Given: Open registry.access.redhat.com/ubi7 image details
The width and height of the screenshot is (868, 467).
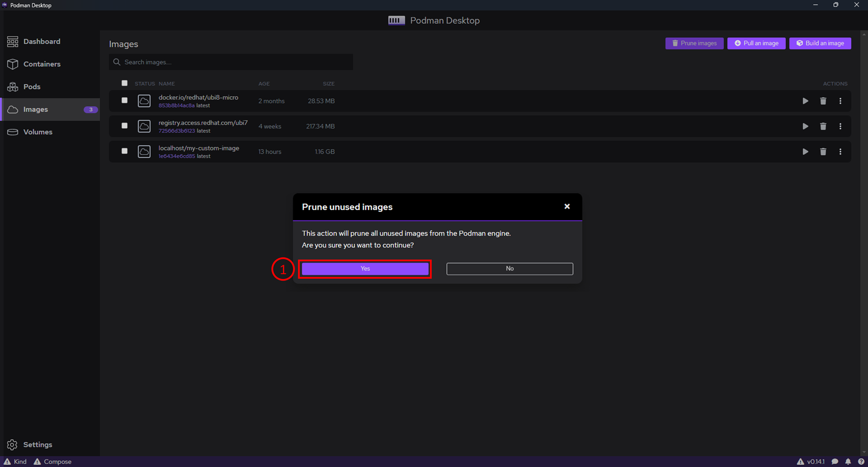Looking at the screenshot, I should [x=203, y=123].
